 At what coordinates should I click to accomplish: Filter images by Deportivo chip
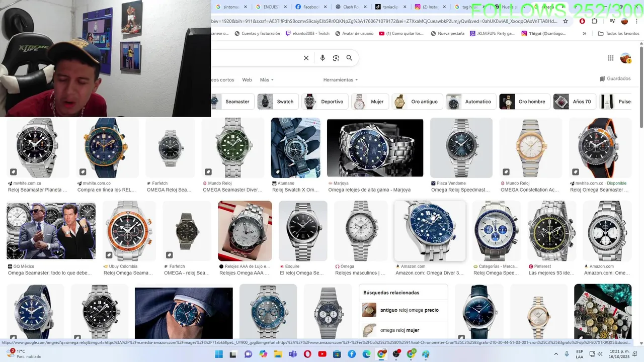tap(325, 102)
